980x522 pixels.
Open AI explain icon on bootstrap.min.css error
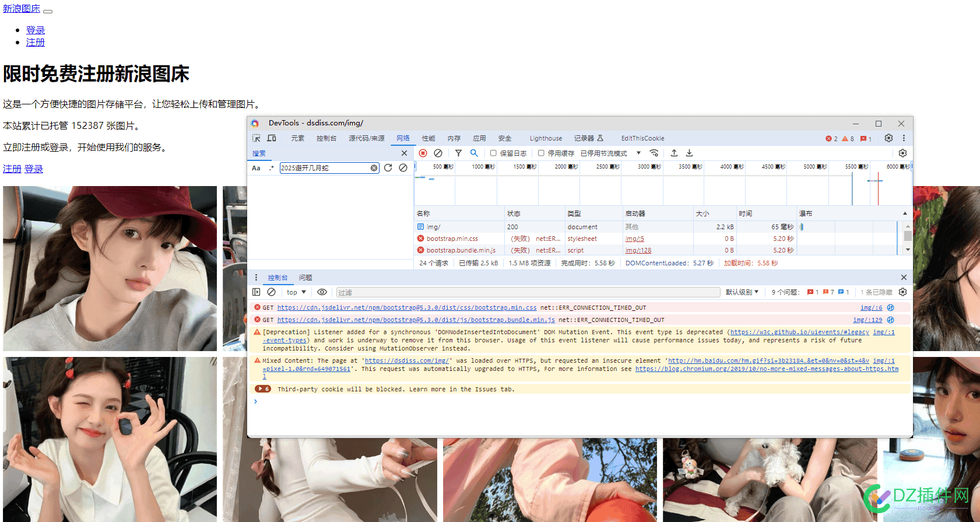[890, 307]
